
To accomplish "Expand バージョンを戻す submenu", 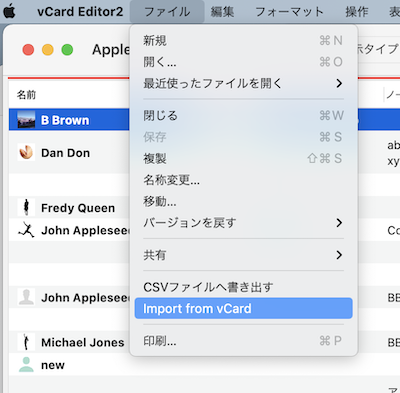I will [244, 223].
